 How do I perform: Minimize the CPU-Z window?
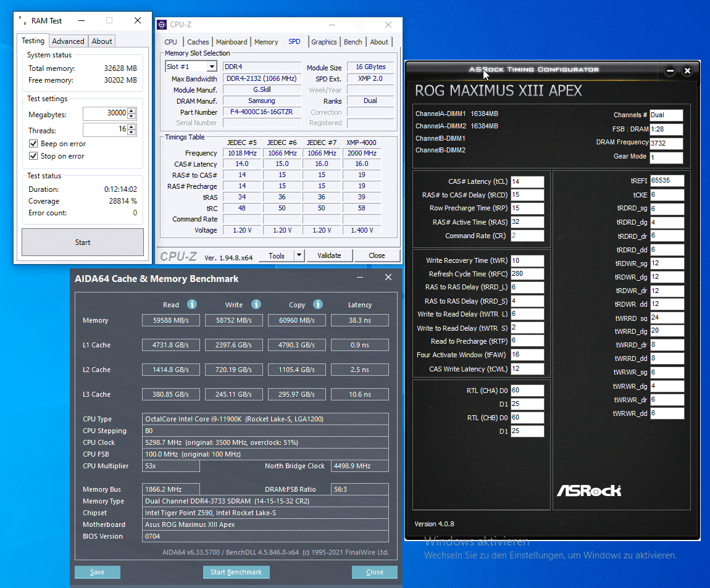[332, 25]
